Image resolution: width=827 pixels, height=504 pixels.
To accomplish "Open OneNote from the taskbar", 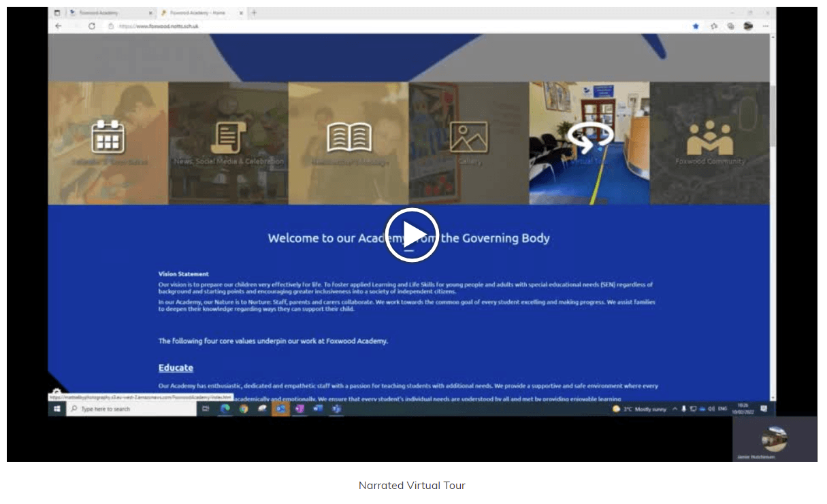I will (x=299, y=409).
